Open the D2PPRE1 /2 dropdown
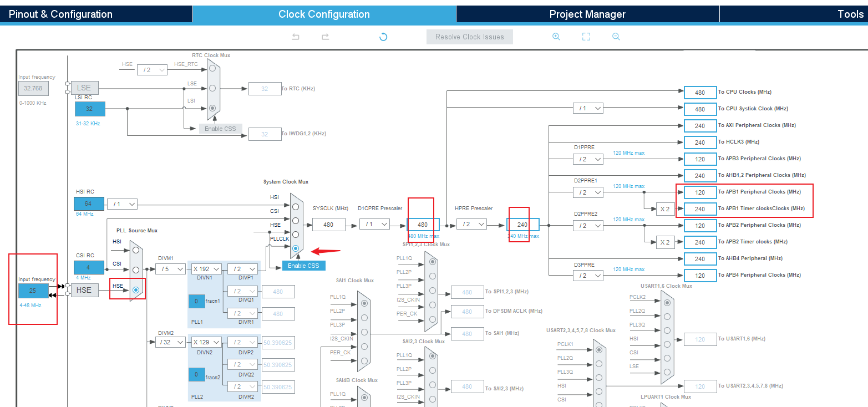 [588, 192]
